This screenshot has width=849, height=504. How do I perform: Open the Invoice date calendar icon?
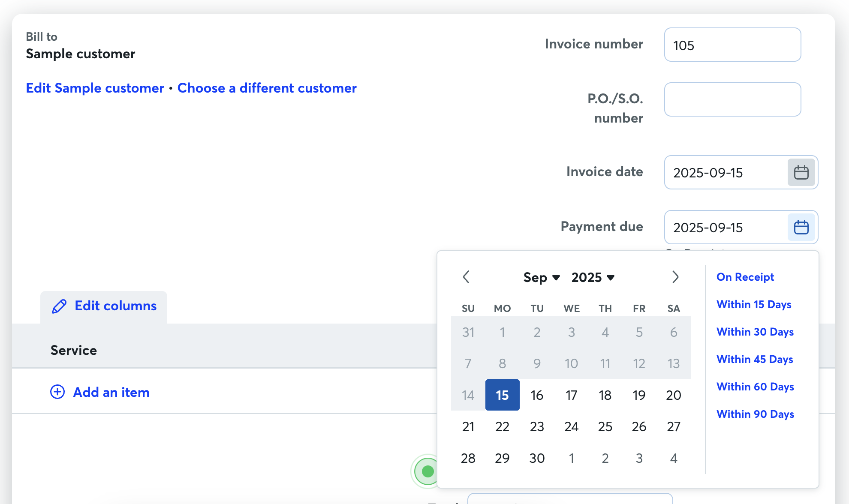click(801, 172)
